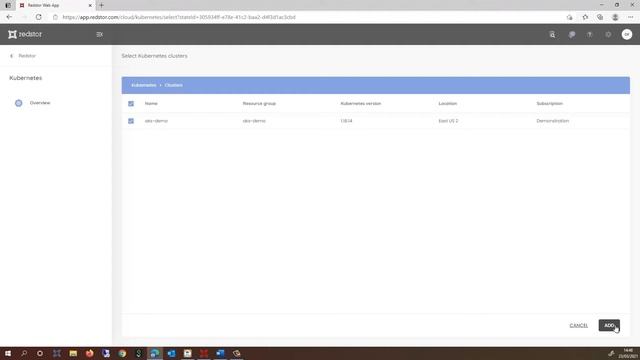Screen dimensions: 640x360
Task: Click the Name column header
Action: pos(151,104)
